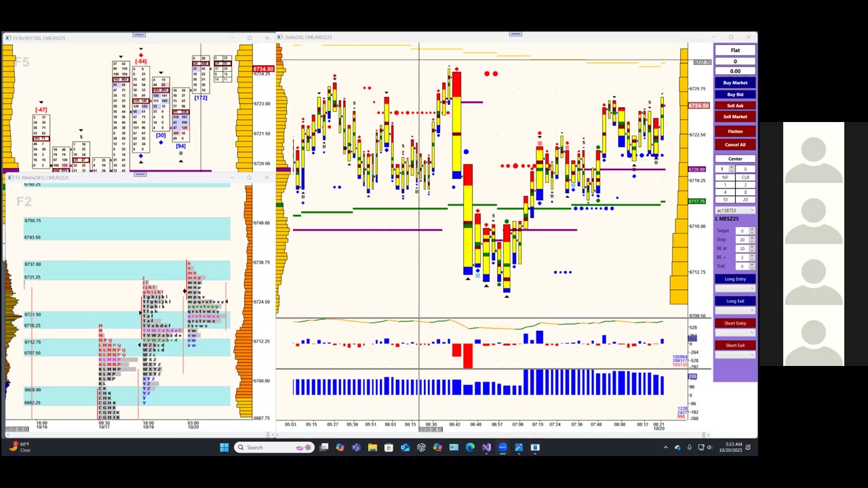Click the Sell Ask button
The image size is (868, 488).
(x=735, y=106)
